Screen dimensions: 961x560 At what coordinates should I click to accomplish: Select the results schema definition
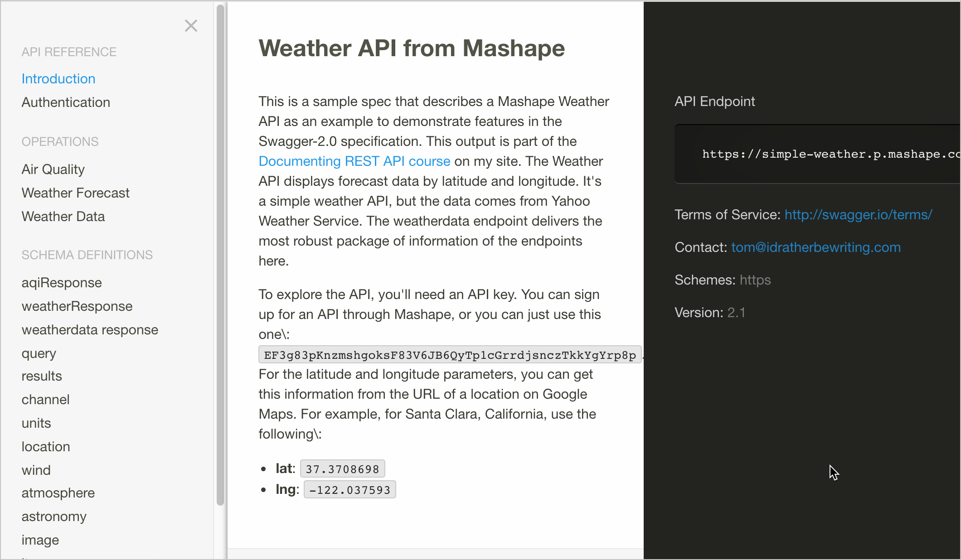pos(42,376)
